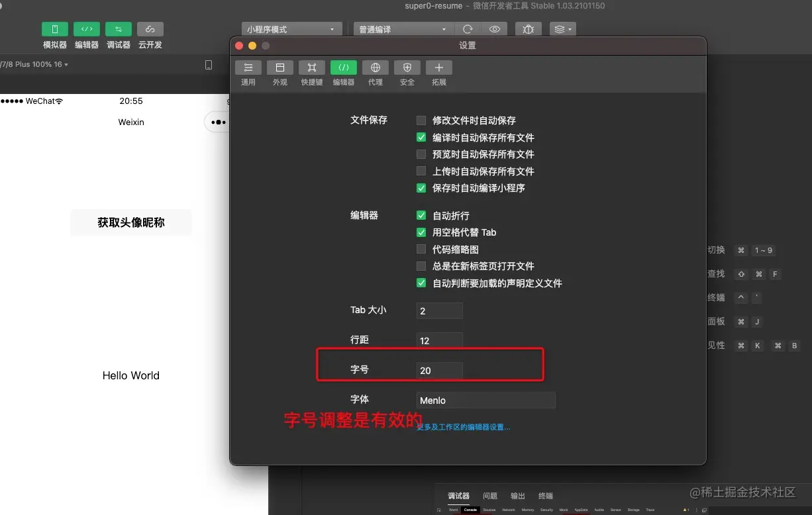Viewport: 812px width, 515px height.
Task: Open 快捷键 shortcut settings icon
Action: point(312,68)
